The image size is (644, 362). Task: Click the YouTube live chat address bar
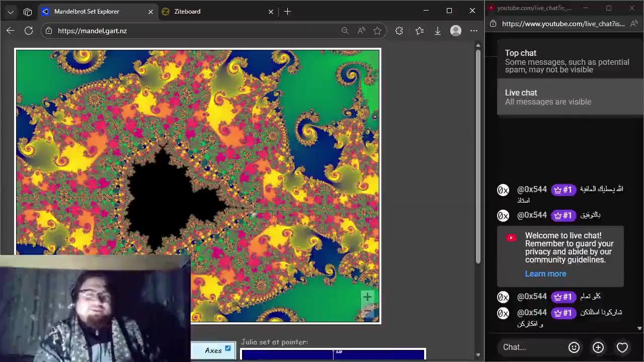pos(563,24)
